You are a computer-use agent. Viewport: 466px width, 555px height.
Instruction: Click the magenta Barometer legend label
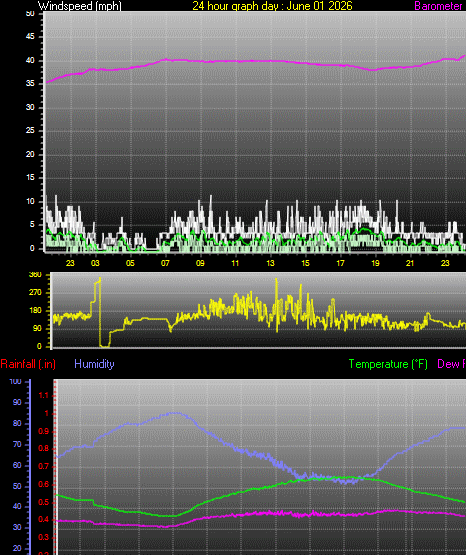[x=438, y=6]
